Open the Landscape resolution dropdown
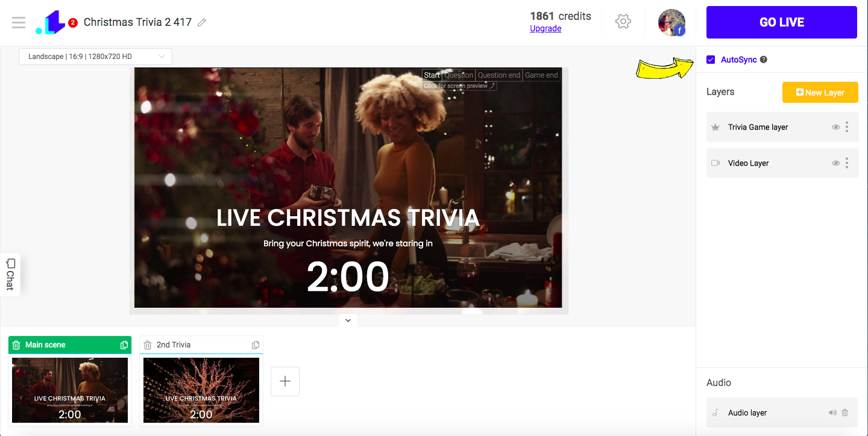The height and width of the screenshot is (436, 868). click(96, 57)
